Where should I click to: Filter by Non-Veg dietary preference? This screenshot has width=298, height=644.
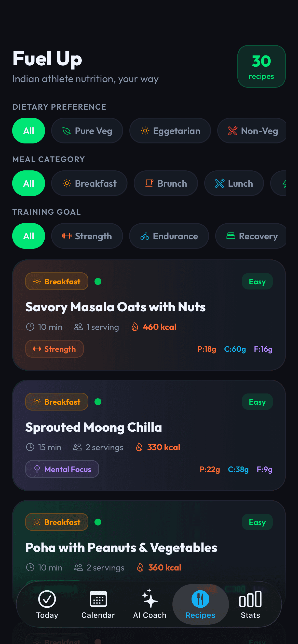(x=252, y=131)
